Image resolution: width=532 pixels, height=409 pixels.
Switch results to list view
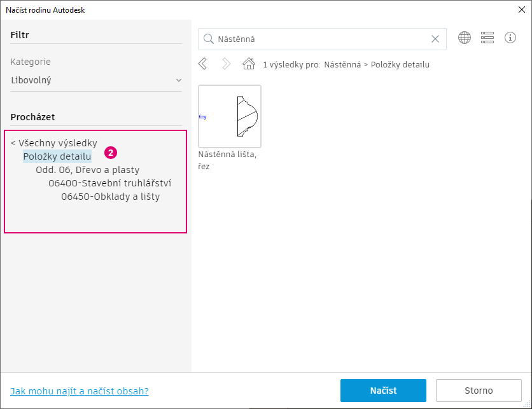(487, 38)
